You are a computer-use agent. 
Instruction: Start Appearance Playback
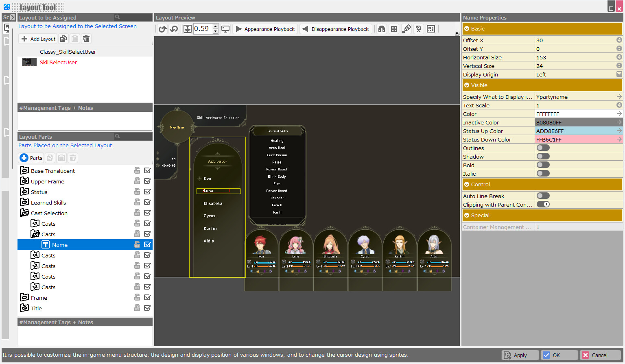click(x=265, y=28)
